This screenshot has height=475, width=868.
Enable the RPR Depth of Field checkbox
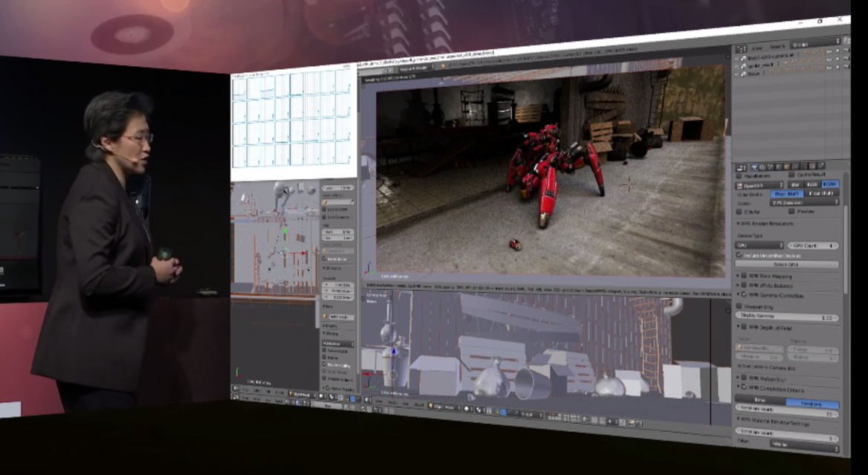743,326
